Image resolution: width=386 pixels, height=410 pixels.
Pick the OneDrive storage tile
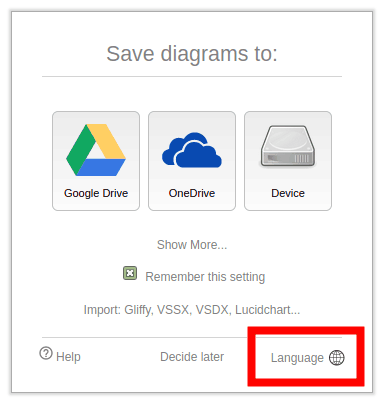192,161
